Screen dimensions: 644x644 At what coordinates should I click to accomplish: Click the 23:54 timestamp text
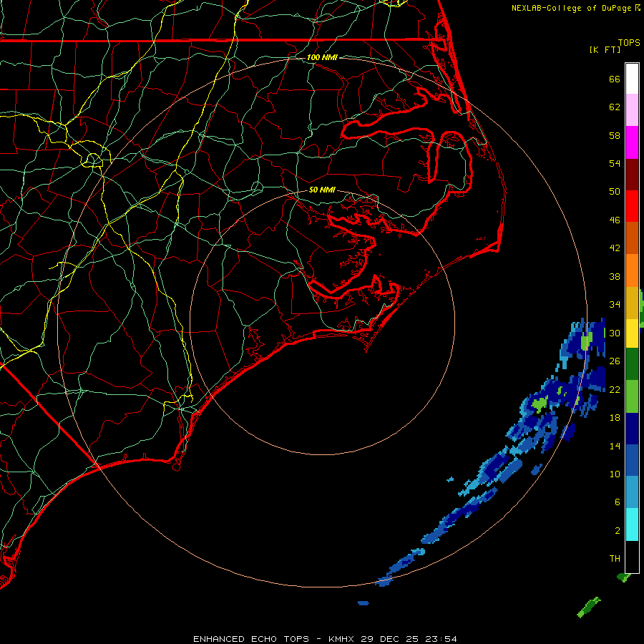(x=440, y=639)
